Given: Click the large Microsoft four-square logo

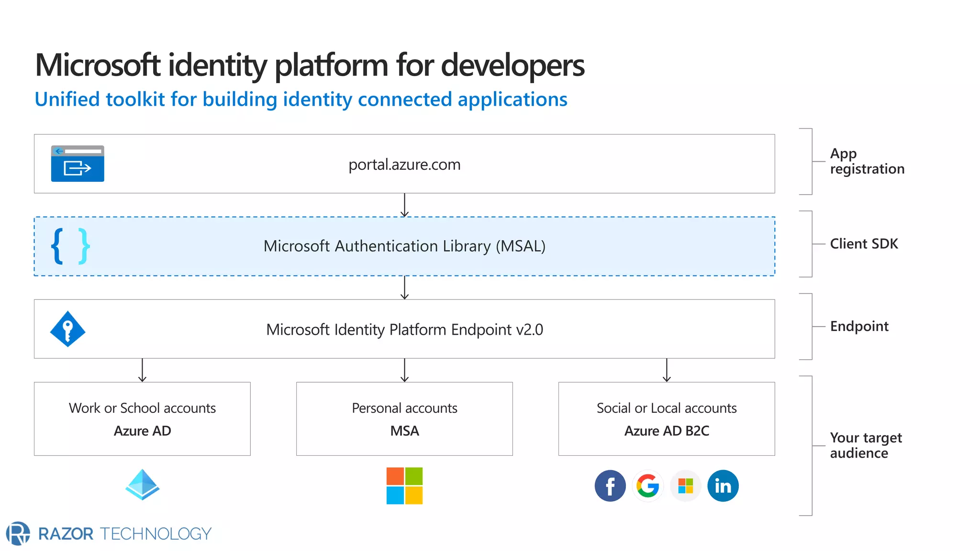Looking at the screenshot, I should [x=404, y=485].
